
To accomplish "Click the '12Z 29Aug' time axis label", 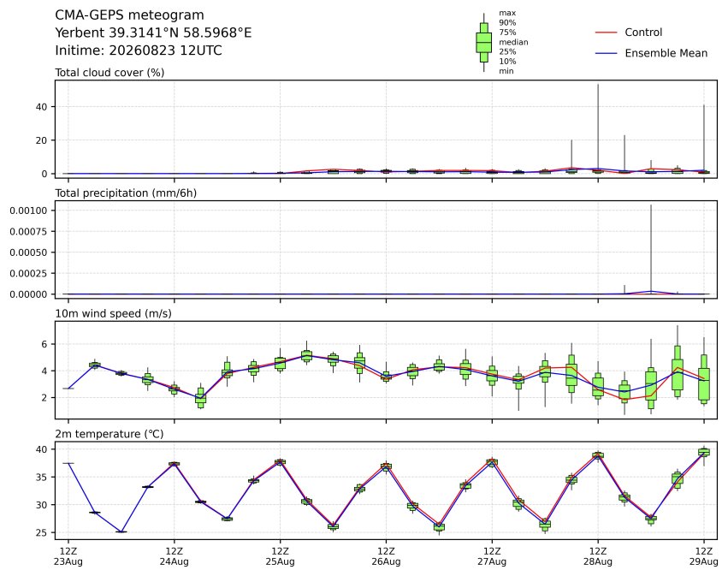I will pyautogui.click(x=704, y=556).
